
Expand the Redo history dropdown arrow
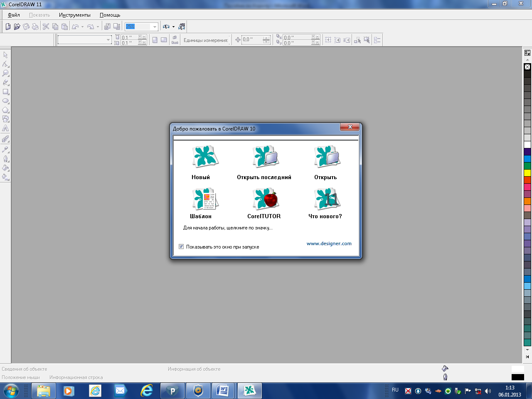pyautogui.click(x=98, y=27)
